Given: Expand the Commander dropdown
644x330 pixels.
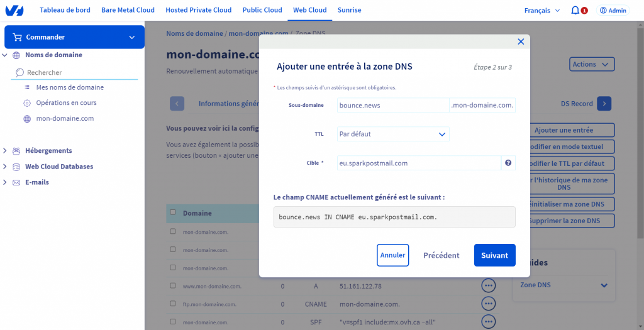Looking at the screenshot, I should point(74,37).
